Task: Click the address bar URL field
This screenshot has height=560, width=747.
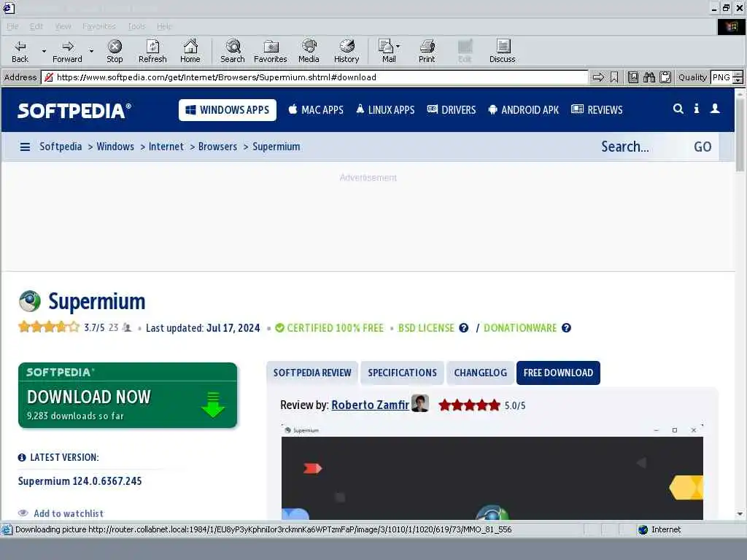Action: tap(314, 77)
